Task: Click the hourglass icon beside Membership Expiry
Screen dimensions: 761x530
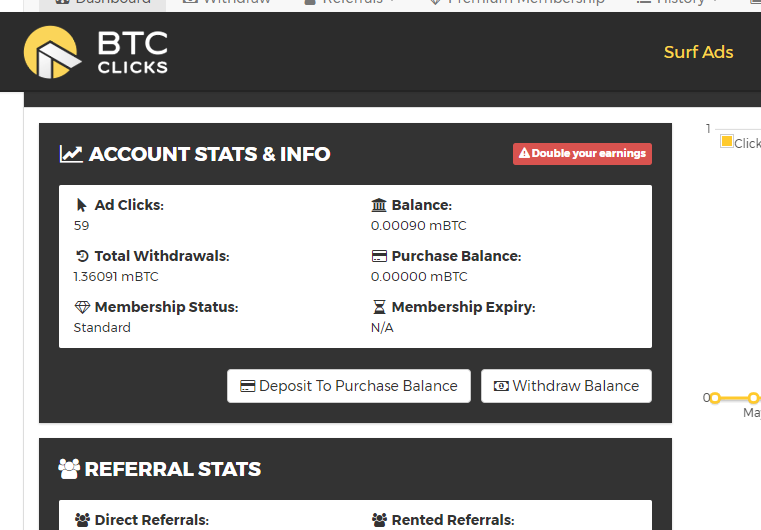Action: click(x=379, y=307)
